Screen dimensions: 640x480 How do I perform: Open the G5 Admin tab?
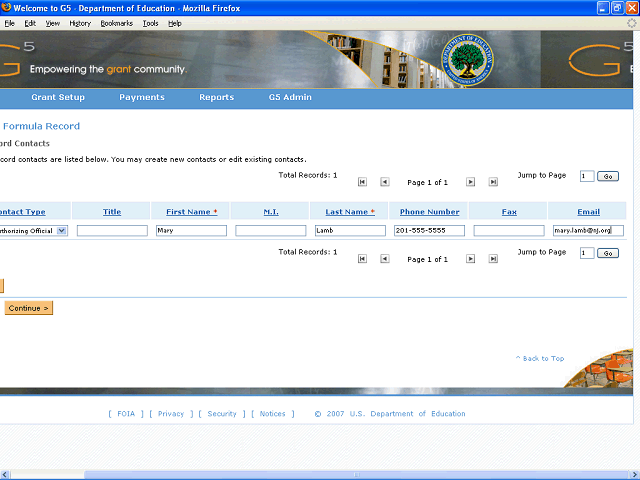pos(290,97)
